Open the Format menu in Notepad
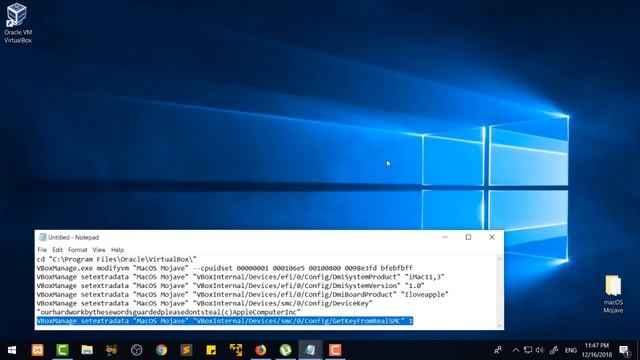This screenshot has width=640, height=360. pos(78,250)
